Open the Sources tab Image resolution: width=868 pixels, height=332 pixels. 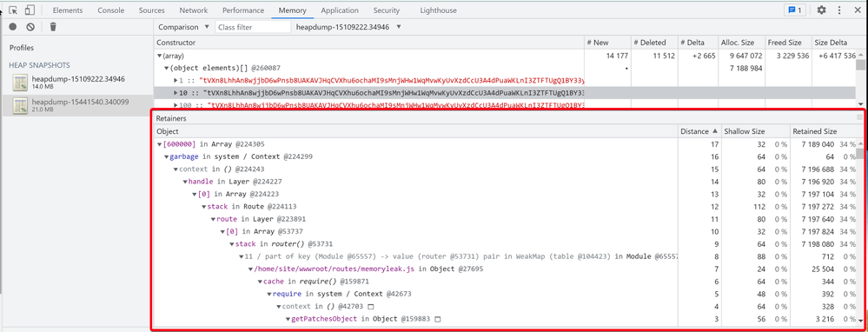click(x=152, y=10)
